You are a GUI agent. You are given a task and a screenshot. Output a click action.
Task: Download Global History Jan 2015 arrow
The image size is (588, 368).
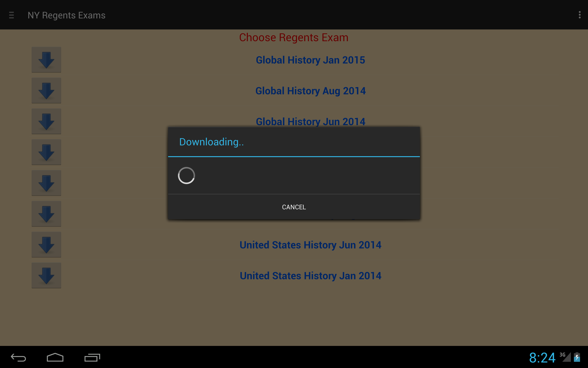click(x=46, y=60)
